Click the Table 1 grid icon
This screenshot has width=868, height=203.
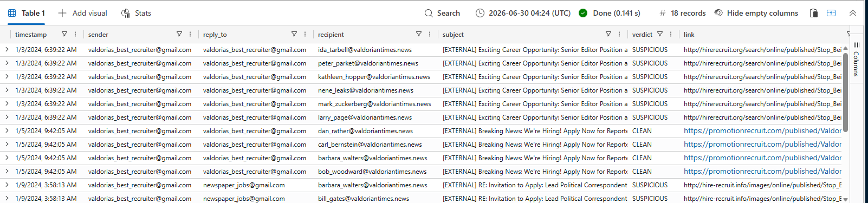pyautogui.click(x=12, y=13)
